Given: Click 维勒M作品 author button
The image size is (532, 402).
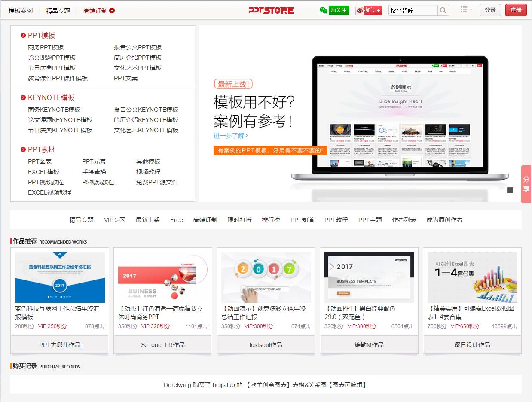Looking at the screenshot, I should coord(369,345).
